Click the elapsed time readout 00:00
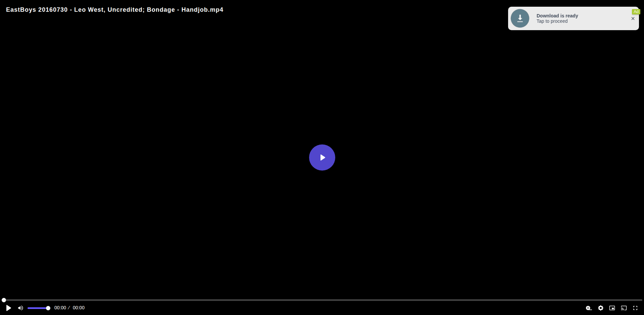644x315 pixels. 60,308
